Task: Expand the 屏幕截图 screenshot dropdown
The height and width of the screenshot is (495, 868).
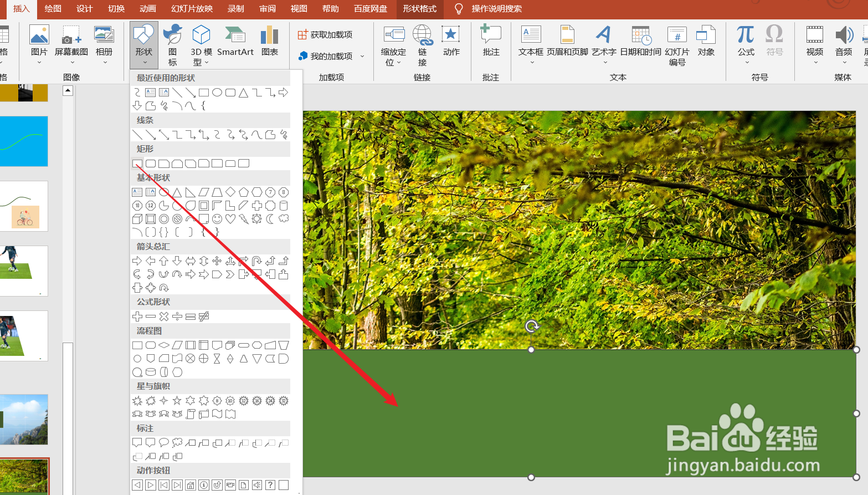Action: tap(71, 62)
